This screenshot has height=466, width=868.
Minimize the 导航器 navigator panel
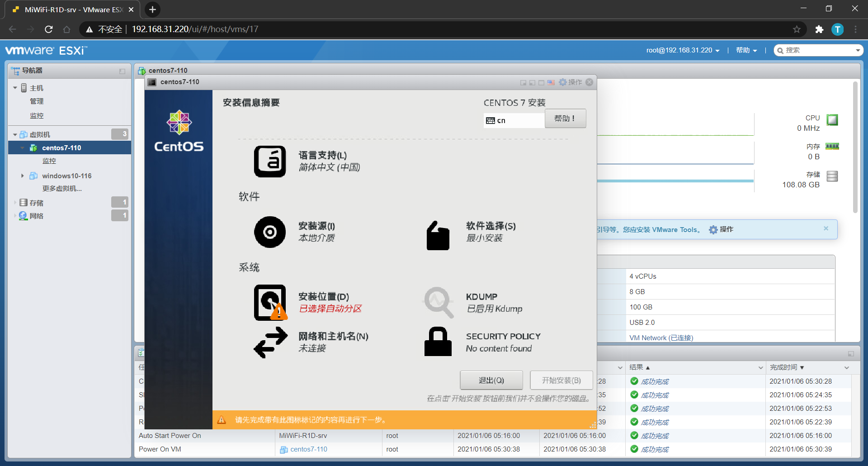click(x=122, y=71)
